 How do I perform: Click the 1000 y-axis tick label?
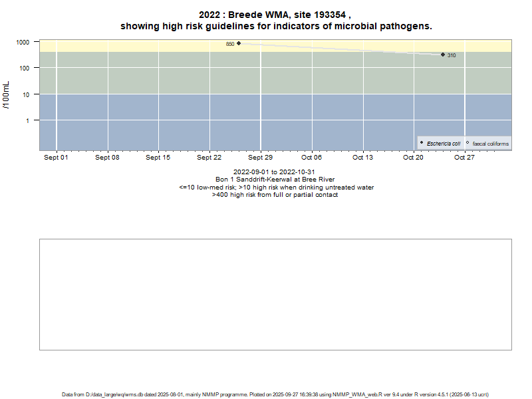(x=23, y=42)
